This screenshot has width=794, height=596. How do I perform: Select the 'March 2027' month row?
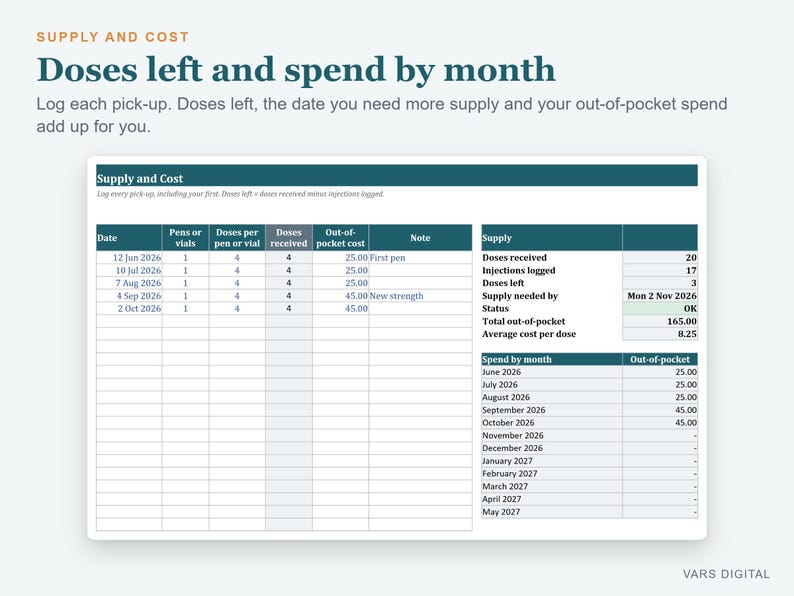[x=589, y=486]
